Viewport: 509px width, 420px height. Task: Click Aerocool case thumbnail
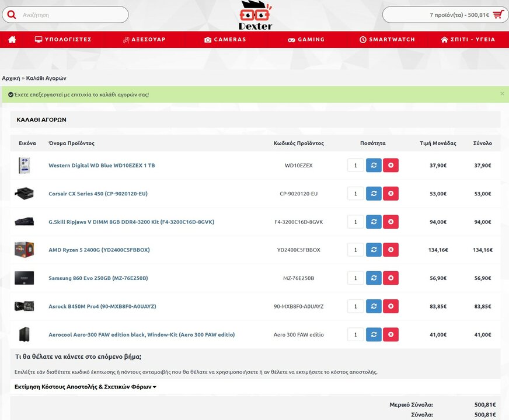coord(25,334)
